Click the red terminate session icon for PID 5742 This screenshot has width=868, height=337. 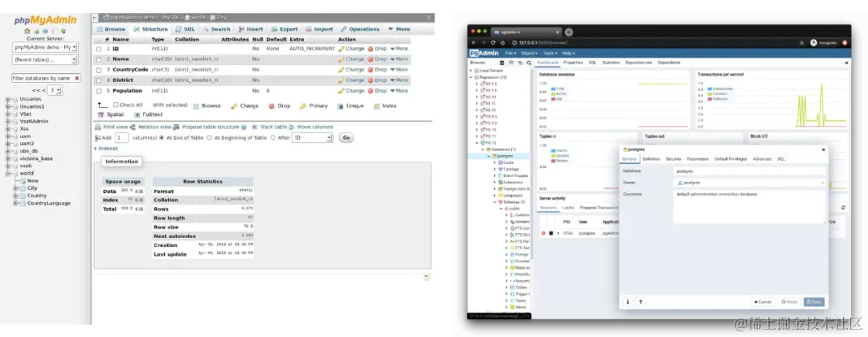pyautogui.click(x=543, y=232)
